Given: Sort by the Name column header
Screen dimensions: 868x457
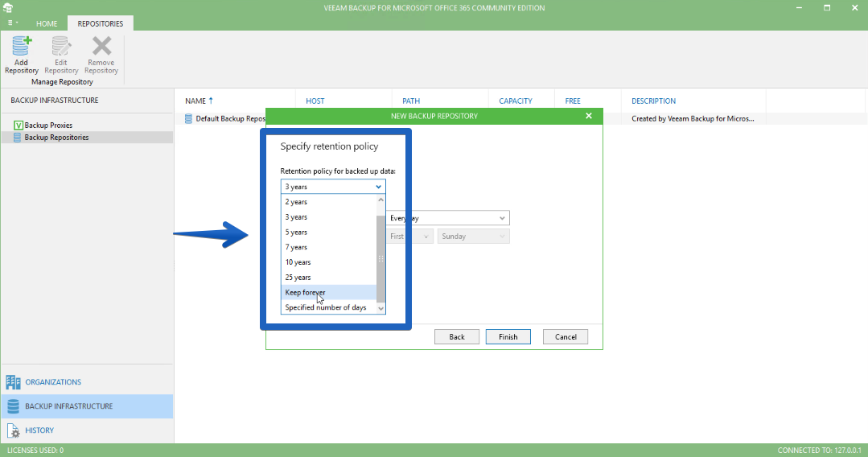Looking at the screenshot, I should (195, 101).
